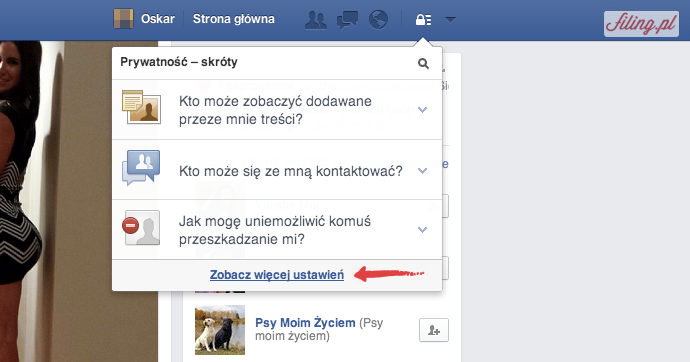Open the friend requests icon

pos(316,20)
